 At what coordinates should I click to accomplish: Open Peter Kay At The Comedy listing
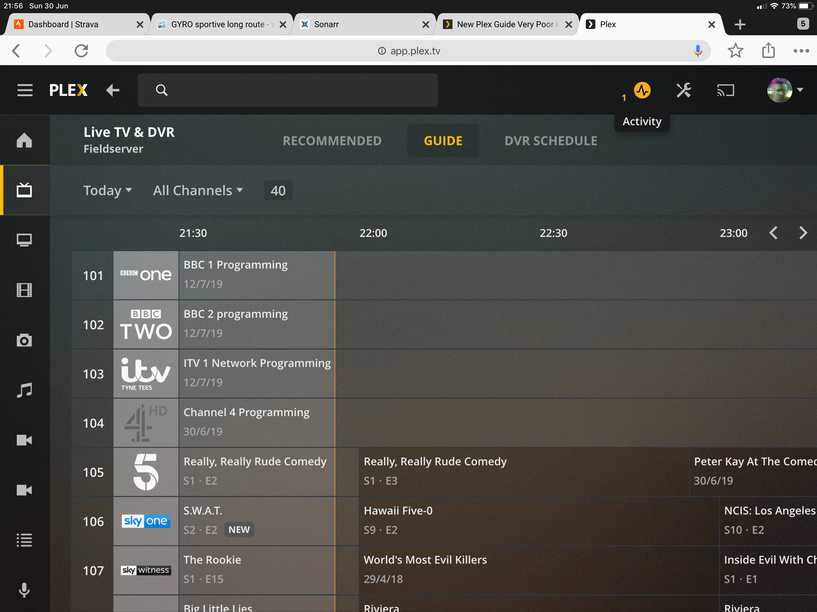click(x=753, y=472)
